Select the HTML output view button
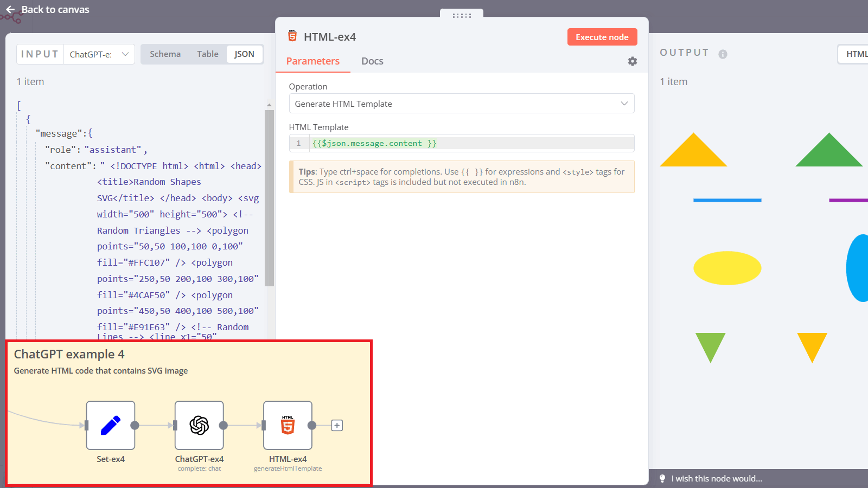The height and width of the screenshot is (488, 868). click(857, 54)
